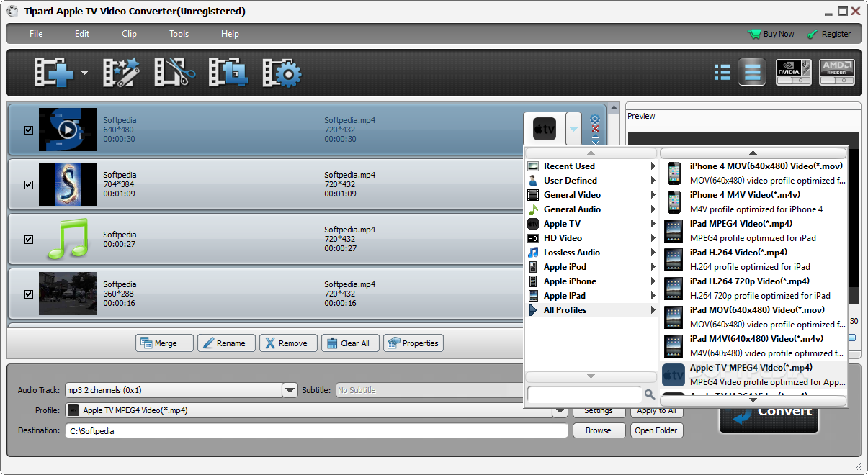Select Apple TV MPEG4 Video profile
This screenshot has width=868, height=475.
[753, 375]
